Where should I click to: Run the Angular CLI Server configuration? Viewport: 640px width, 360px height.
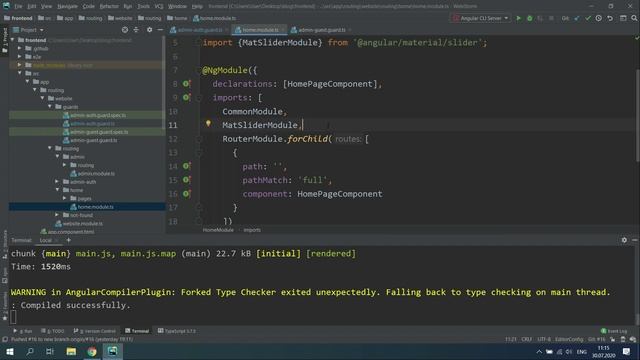tap(519, 18)
